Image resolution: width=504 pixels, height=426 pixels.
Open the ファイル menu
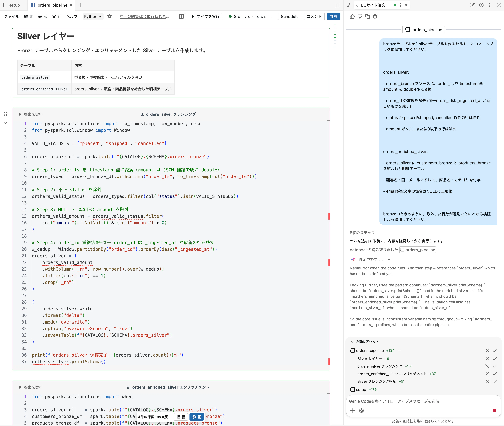[12, 16]
